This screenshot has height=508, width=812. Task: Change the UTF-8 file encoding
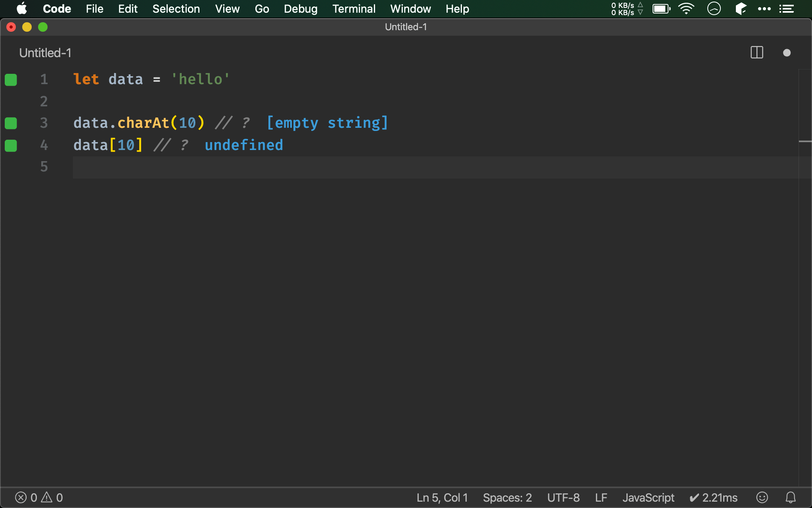tap(563, 497)
